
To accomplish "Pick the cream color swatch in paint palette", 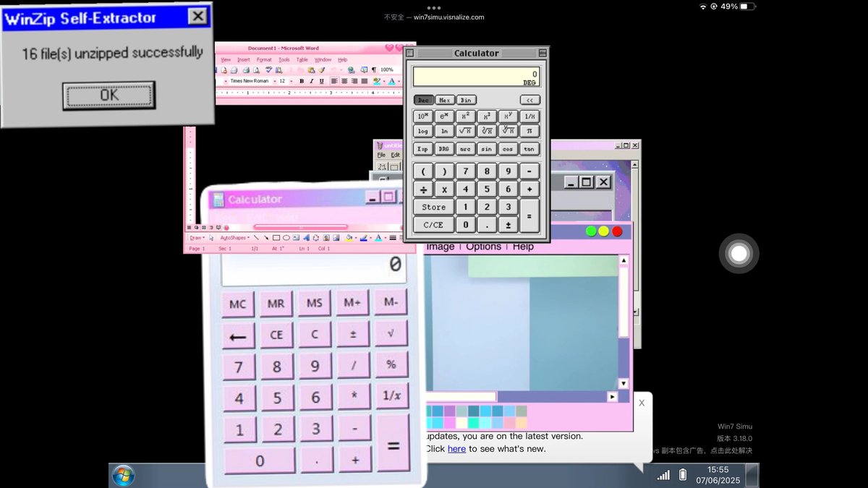I will [461, 423].
